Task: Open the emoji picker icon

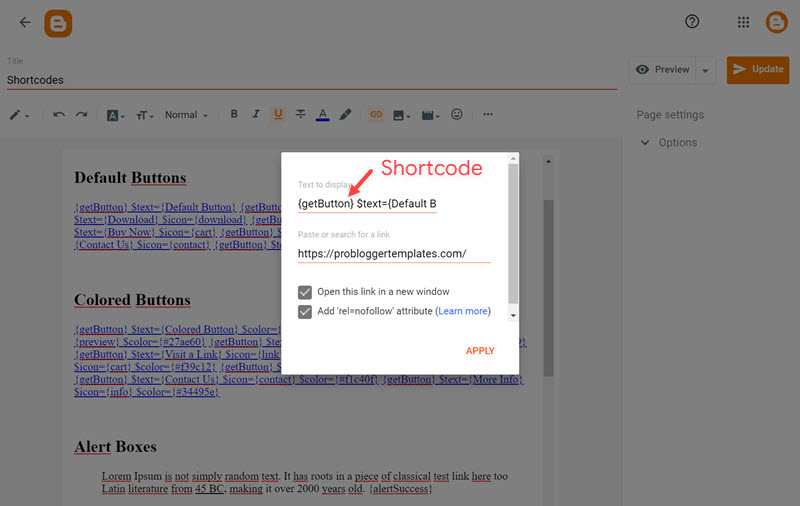Action: [x=457, y=115]
